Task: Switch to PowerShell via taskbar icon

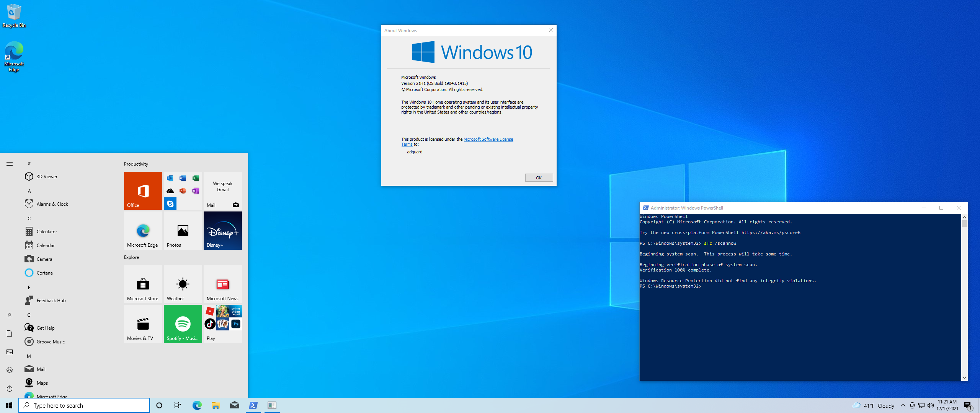Action: pos(253,405)
